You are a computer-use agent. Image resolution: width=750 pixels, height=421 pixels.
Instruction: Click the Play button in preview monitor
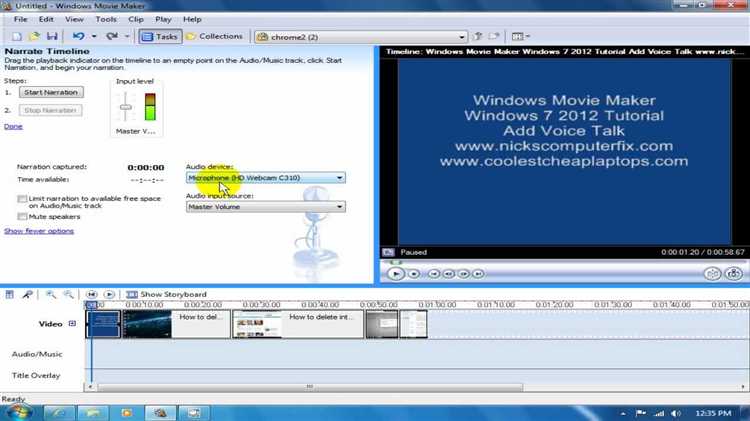pos(395,274)
